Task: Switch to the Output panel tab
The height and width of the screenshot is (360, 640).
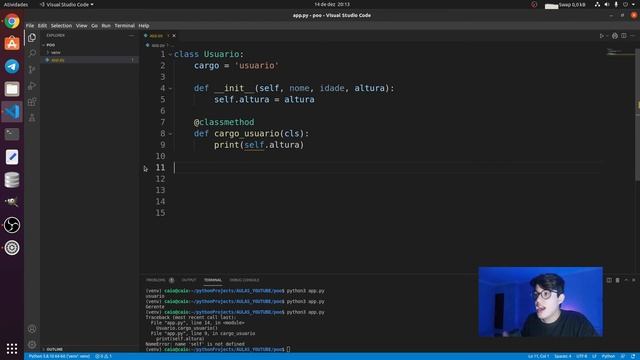Action: point(189,280)
